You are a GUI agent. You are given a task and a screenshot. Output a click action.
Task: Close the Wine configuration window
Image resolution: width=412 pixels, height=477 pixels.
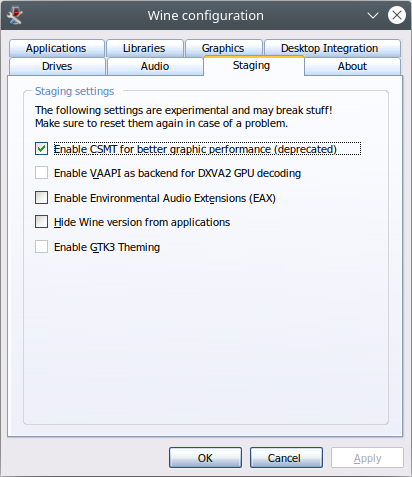tap(397, 15)
